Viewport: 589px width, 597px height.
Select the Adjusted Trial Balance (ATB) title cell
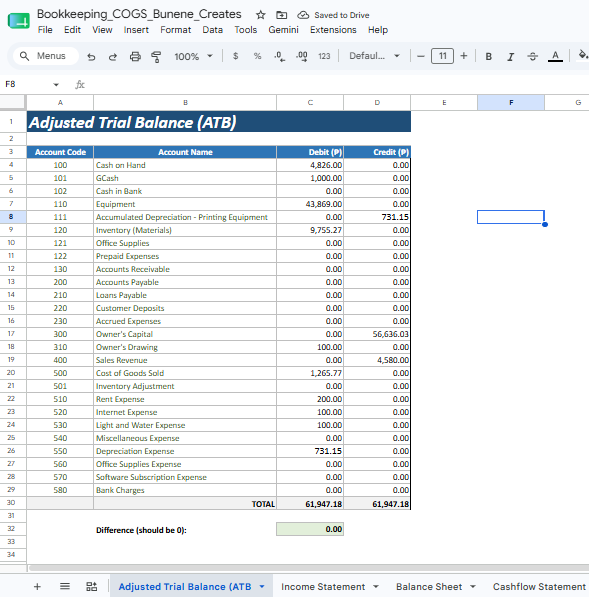pyautogui.click(x=219, y=122)
